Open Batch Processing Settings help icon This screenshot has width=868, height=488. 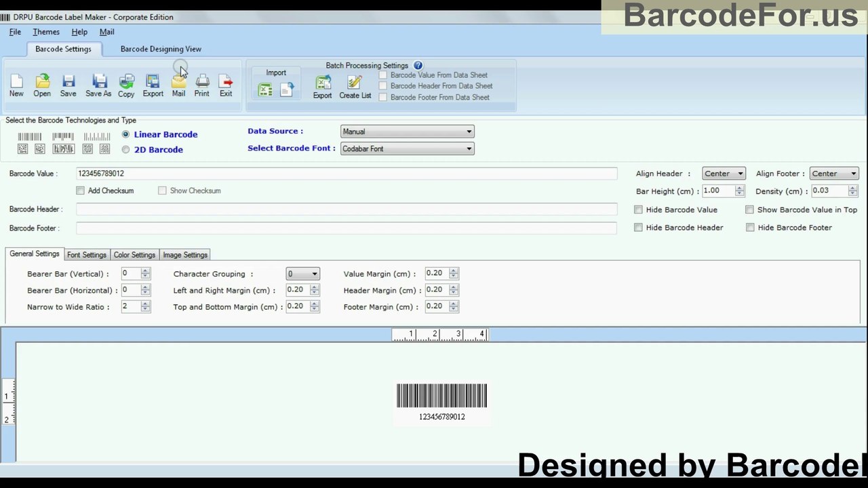pyautogui.click(x=418, y=66)
